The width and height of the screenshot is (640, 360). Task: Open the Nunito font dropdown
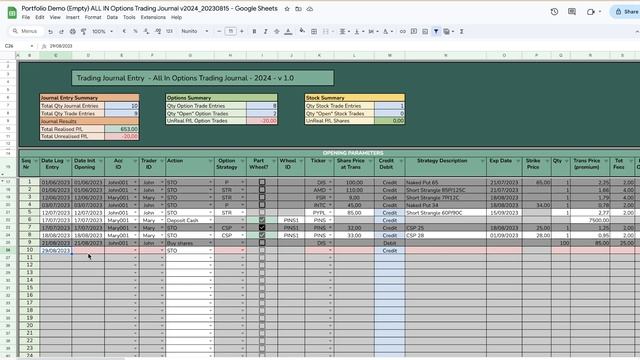(x=195, y=31)
